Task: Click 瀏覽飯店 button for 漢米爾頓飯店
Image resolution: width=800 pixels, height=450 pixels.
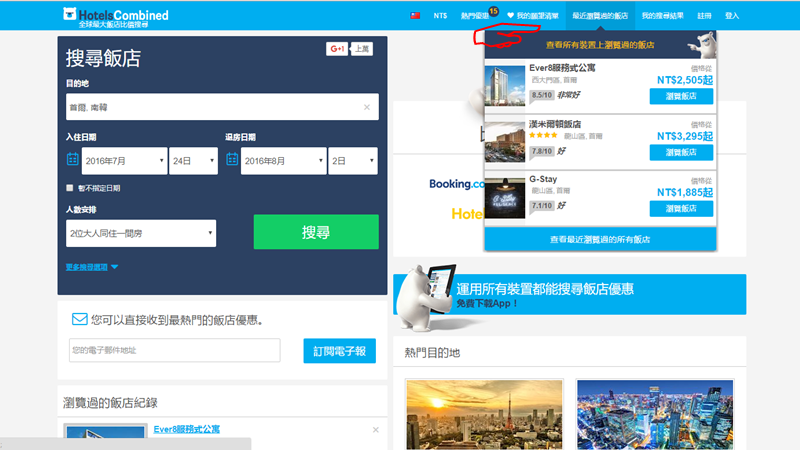Action: point(681,152)
